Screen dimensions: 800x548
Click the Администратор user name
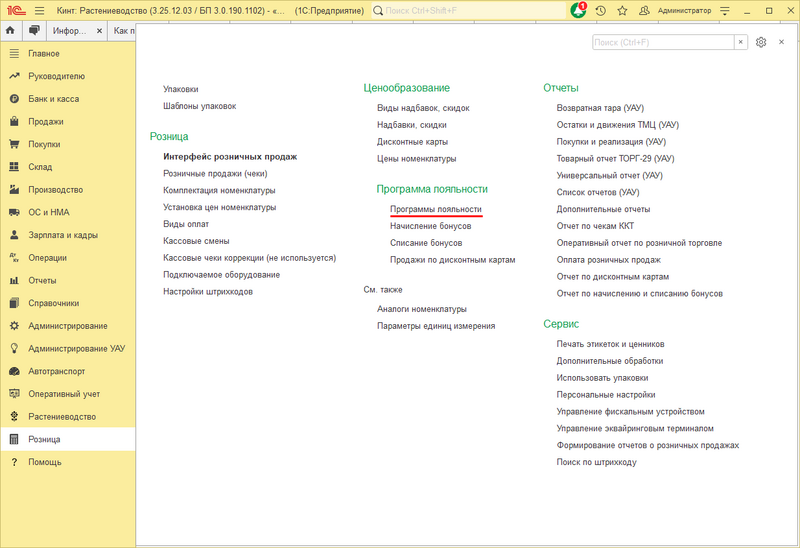coord(685,10)
